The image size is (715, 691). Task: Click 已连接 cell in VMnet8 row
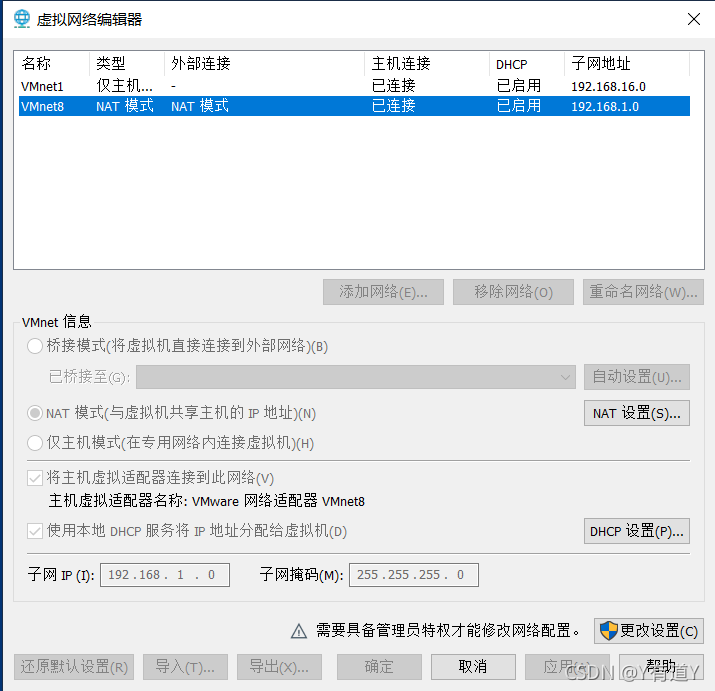pos(394,106)
